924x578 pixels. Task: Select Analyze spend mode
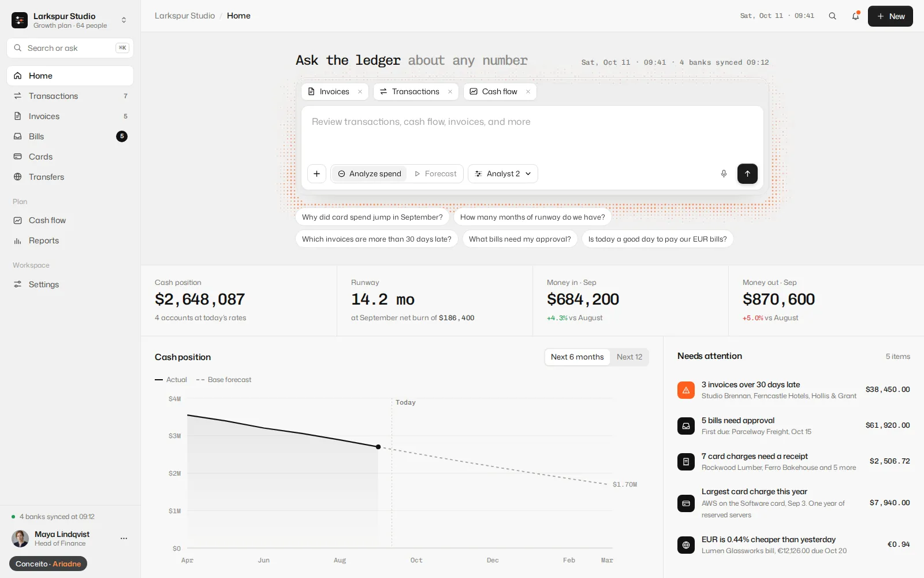pos(370,174)
